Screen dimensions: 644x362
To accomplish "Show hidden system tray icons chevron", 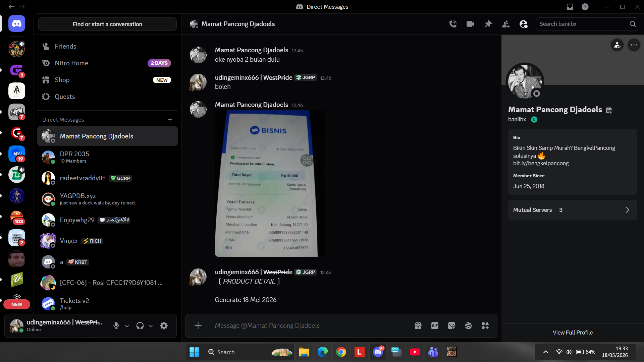I will (546, 352).
